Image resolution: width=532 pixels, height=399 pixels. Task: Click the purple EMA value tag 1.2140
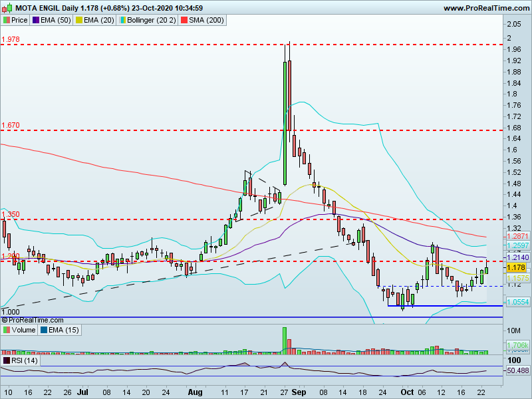[x=518, y=257]
